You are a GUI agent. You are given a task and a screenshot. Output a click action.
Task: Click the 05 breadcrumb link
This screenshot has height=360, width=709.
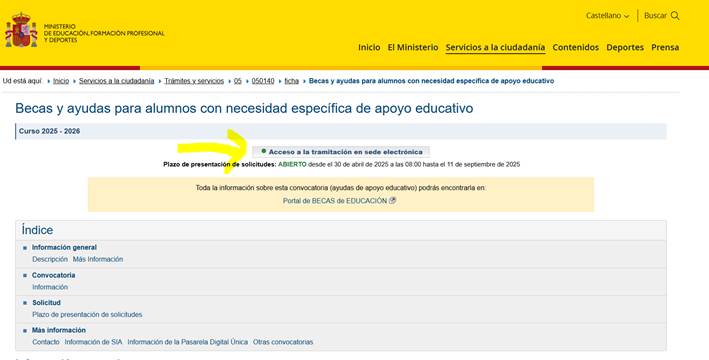(x=238, y=81)
